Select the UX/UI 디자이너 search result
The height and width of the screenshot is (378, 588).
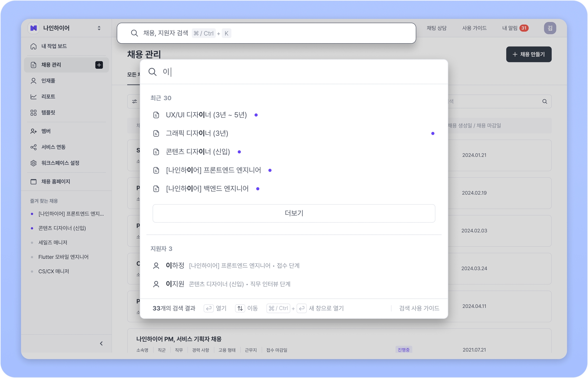point(206,115)
